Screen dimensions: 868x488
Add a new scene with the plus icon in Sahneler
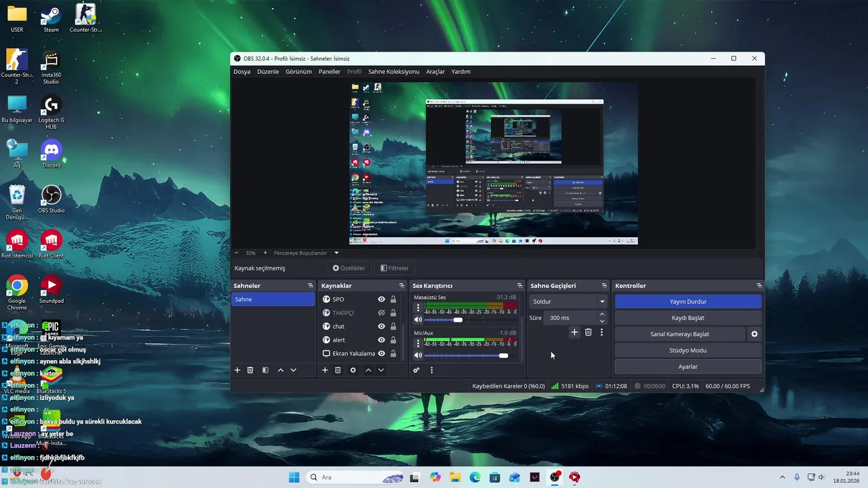pos(237,370)
